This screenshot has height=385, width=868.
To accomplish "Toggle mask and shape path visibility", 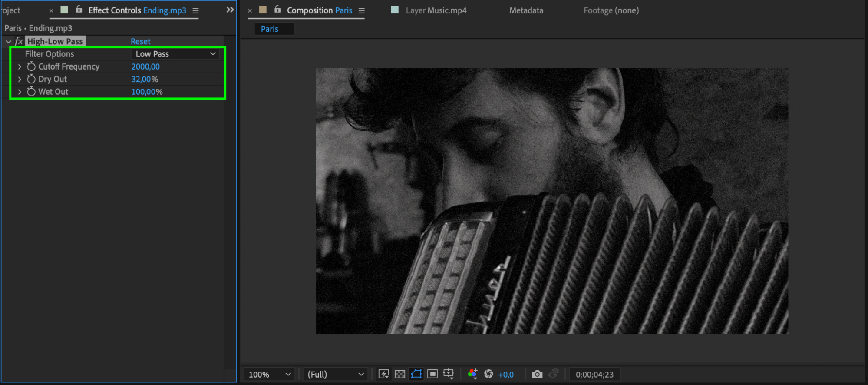I will 416,374.
